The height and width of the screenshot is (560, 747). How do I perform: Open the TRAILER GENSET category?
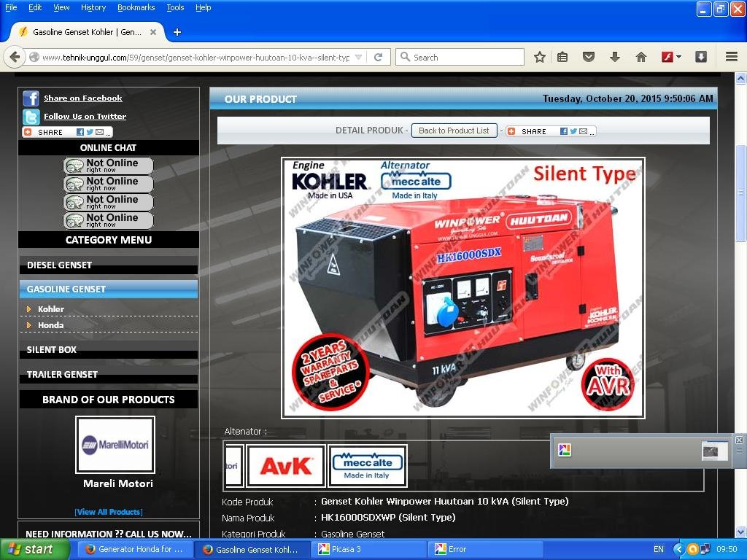click(109, 375)
